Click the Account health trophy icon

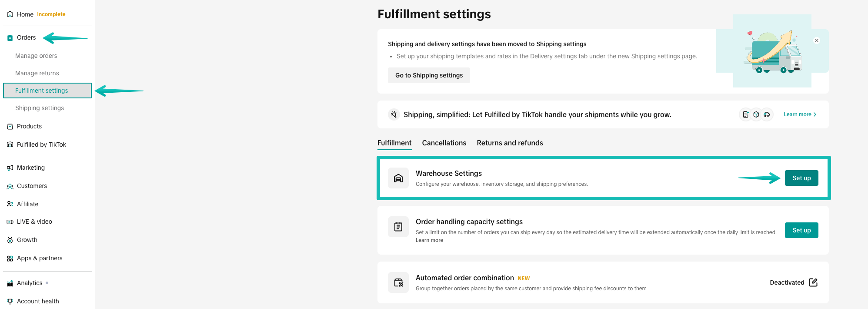(x=10, y=302)
